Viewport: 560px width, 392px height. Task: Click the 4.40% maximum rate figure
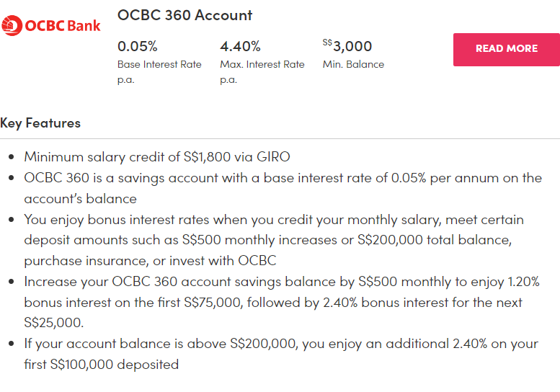pos(240,47)
